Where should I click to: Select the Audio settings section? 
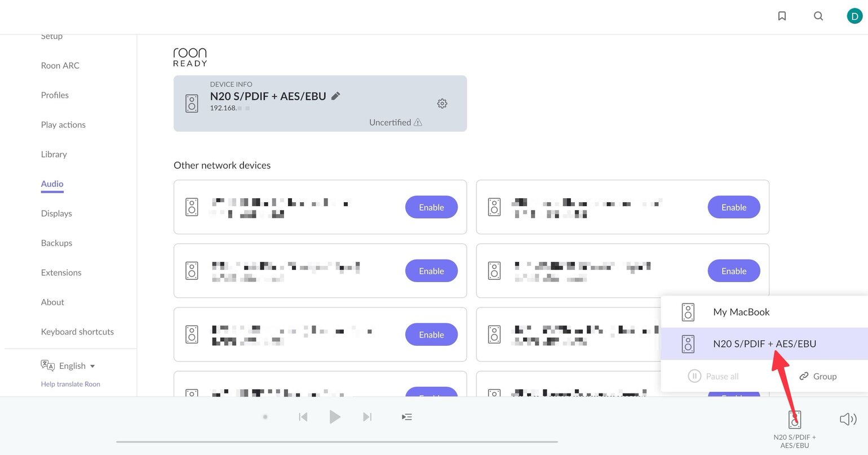click(x=52, y=184)
